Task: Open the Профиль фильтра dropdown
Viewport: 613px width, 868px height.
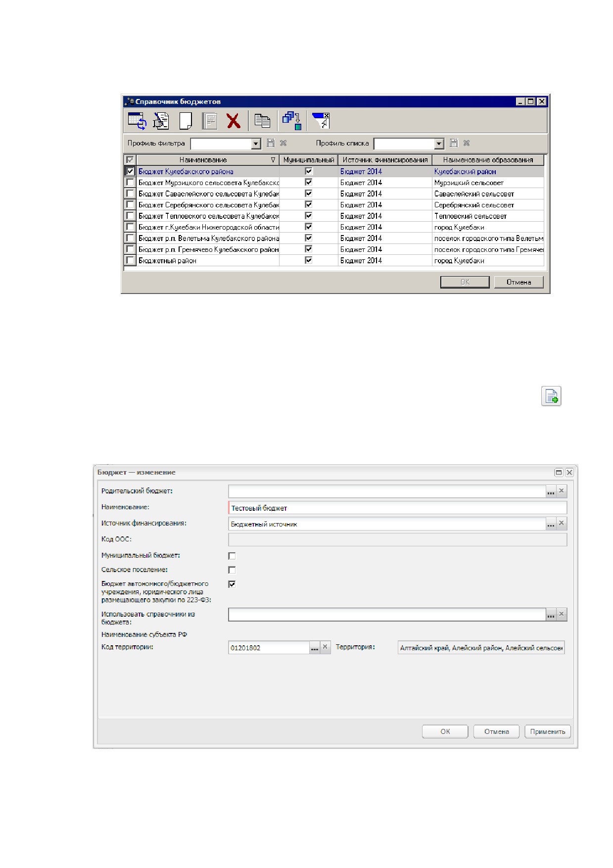Action: (256, 144)
